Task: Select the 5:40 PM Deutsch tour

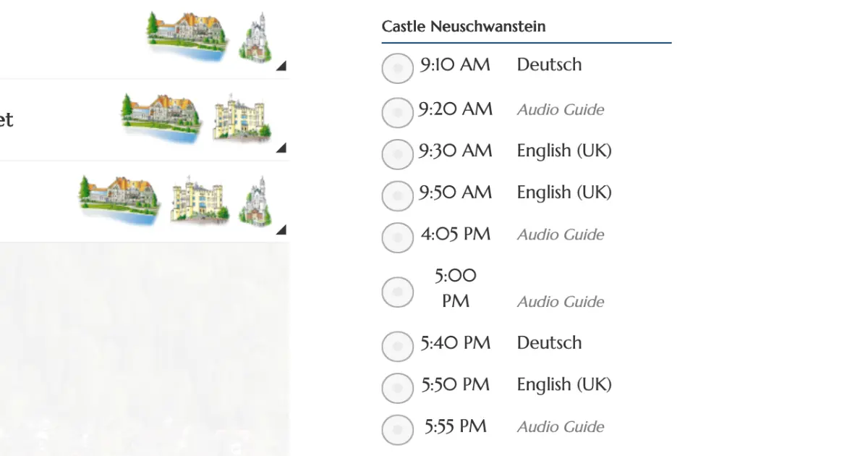Action: [397, 347]
